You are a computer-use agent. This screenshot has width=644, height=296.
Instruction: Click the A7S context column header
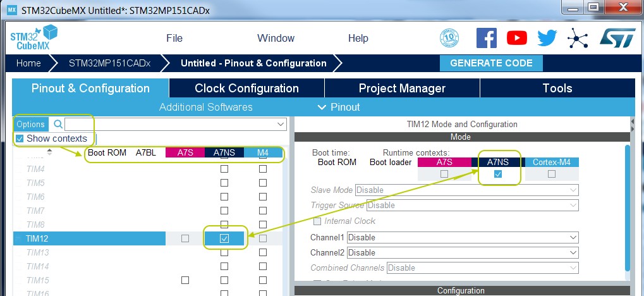pos(185,152)
